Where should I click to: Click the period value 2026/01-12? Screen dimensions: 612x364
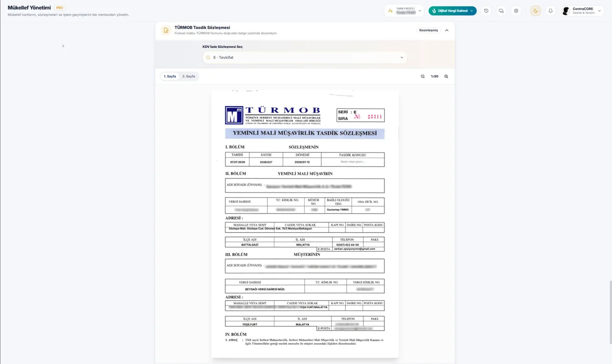302,162
